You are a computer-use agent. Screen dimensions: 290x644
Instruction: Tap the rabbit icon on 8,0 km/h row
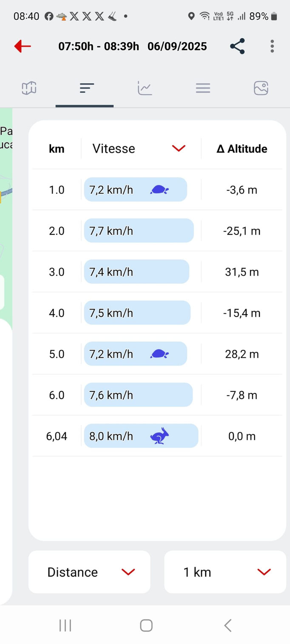click(x=159, y=436)
